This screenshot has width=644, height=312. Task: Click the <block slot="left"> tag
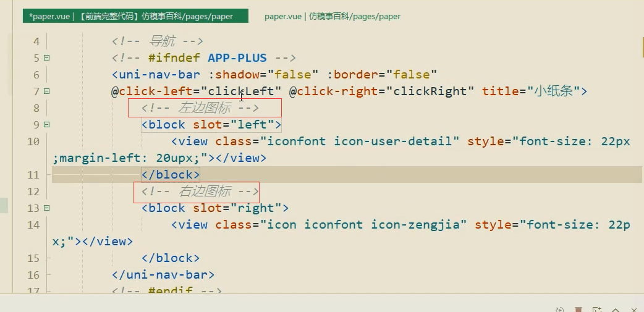211,124
